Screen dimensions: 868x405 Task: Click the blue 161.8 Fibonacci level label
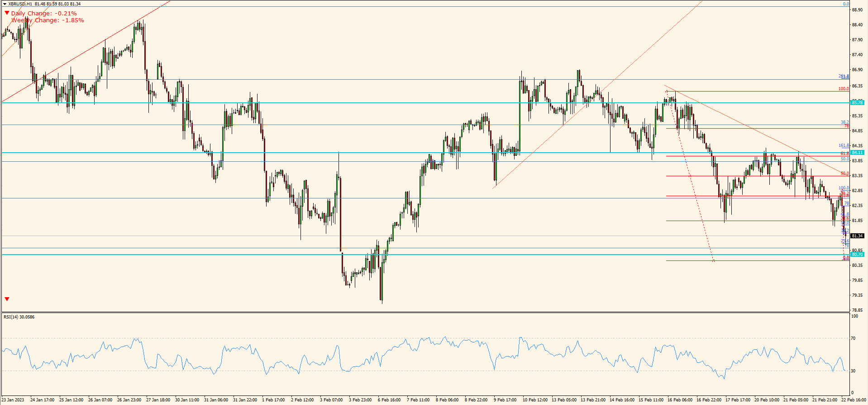click(844, 146)
